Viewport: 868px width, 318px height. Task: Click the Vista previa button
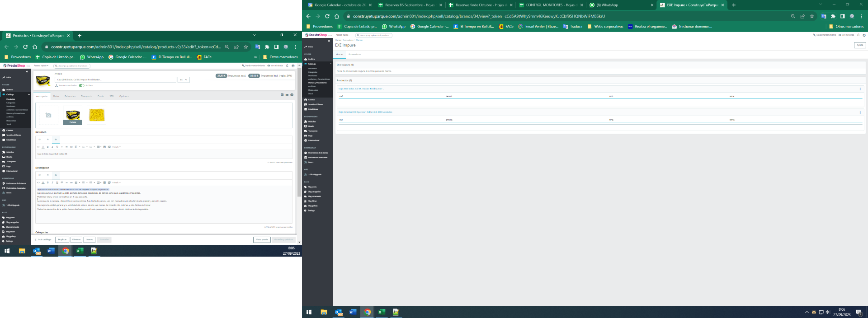262,239
